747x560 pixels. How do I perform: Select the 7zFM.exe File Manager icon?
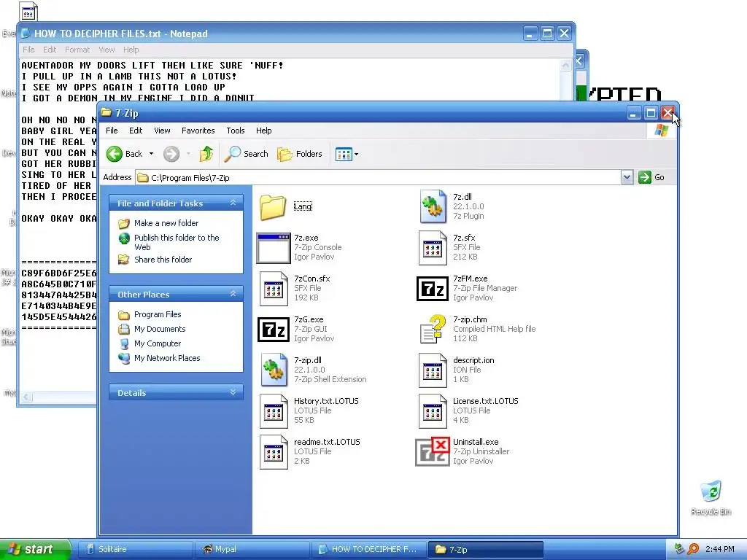click(x=433, y=289)
